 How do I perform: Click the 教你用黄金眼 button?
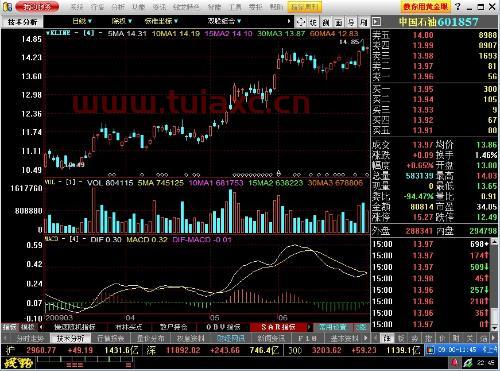(425, 7)
